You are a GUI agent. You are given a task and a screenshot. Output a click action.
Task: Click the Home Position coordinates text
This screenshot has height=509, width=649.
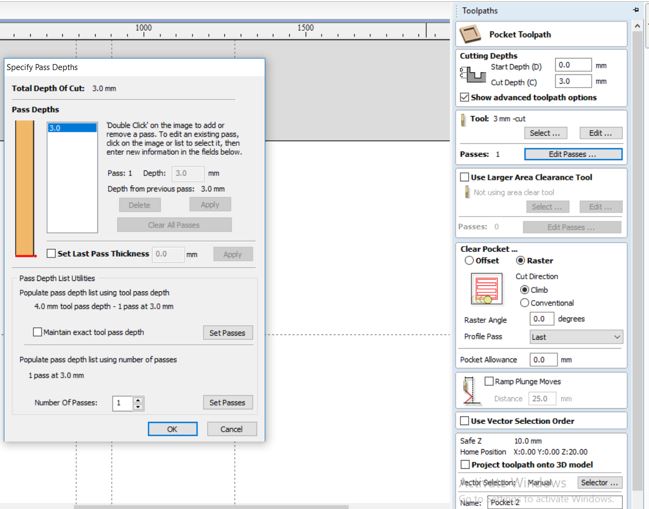point(550,452)
